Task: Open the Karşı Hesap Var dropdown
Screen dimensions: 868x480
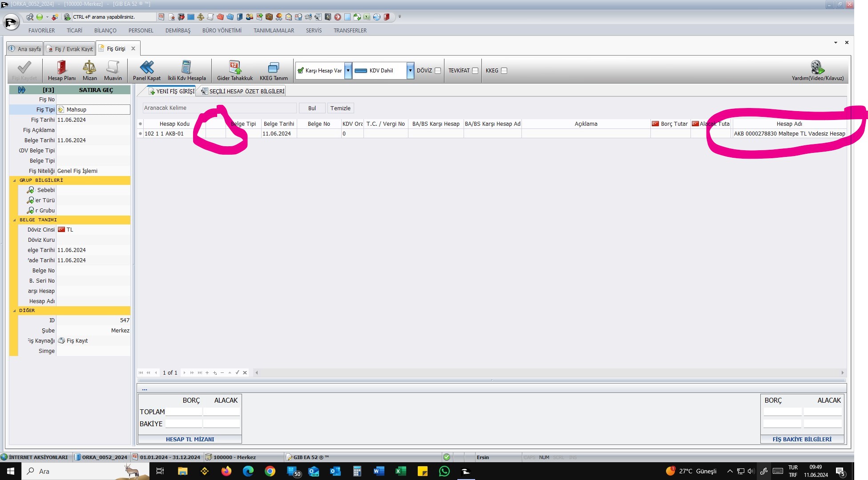Action: tap(348, 71)
